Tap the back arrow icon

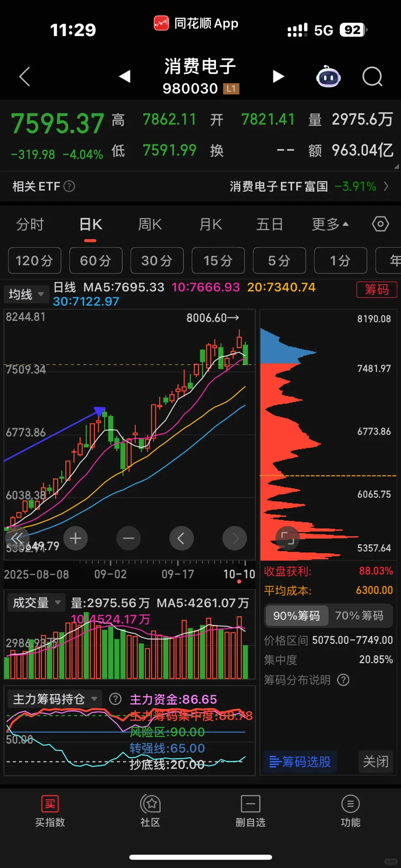pos(25,76)
